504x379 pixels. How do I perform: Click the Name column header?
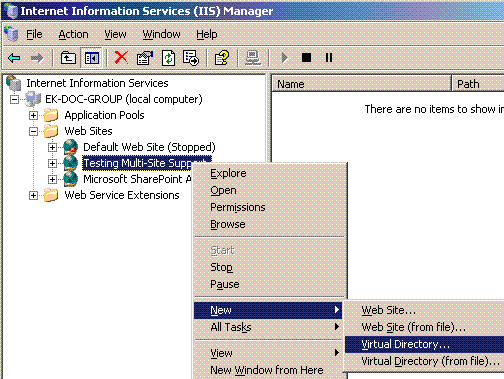point(362,84)
